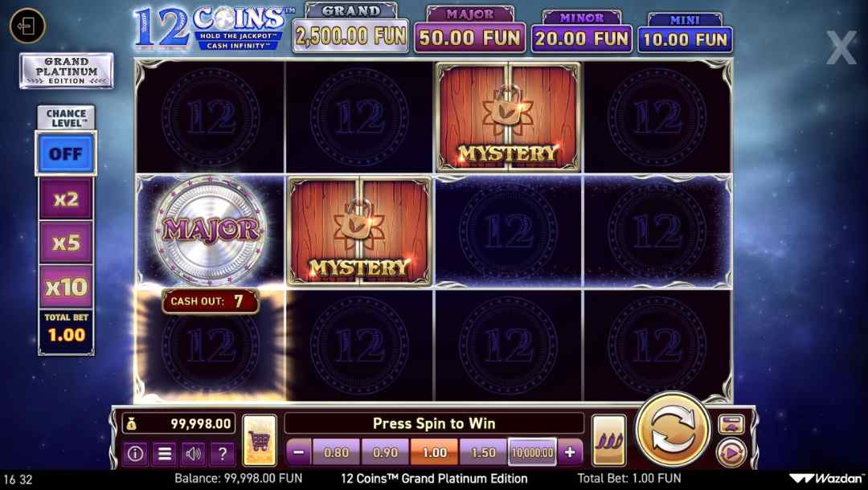Set Chance Level to OFF
This screenshot has width=868, height=490.
tap(66, 153)
